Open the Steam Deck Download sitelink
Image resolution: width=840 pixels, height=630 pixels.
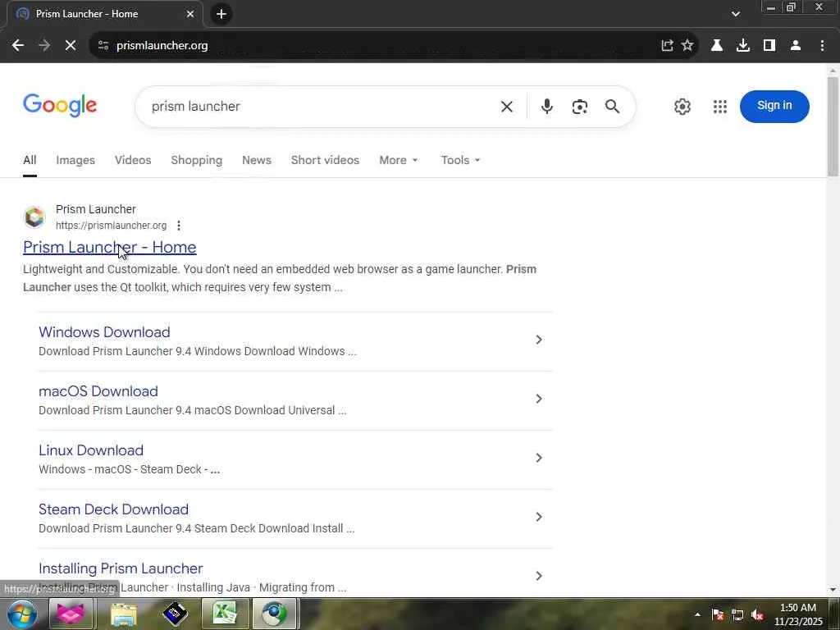[113, 509]
